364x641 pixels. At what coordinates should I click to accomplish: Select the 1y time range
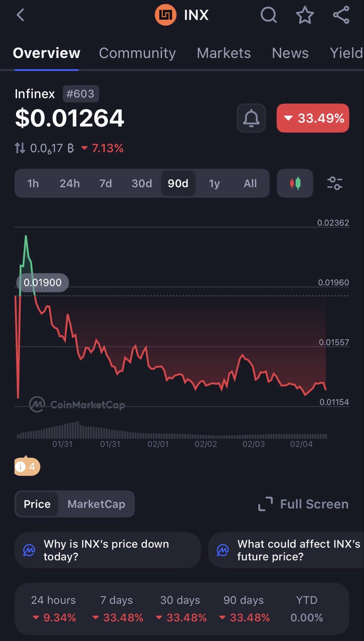(214, 183)
